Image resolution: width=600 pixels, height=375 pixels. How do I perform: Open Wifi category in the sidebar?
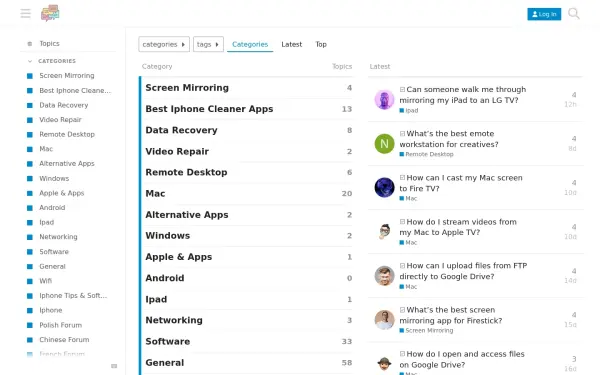click(45, 281)
